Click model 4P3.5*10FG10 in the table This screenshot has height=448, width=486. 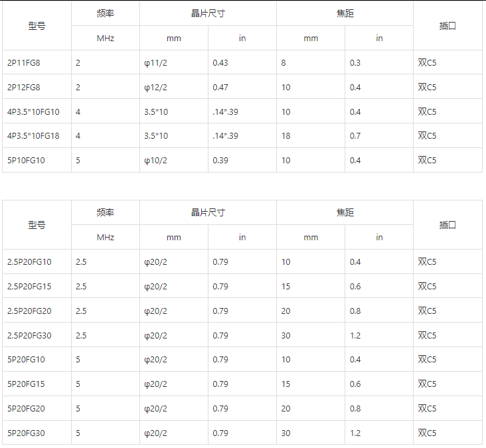coord(33,112)
